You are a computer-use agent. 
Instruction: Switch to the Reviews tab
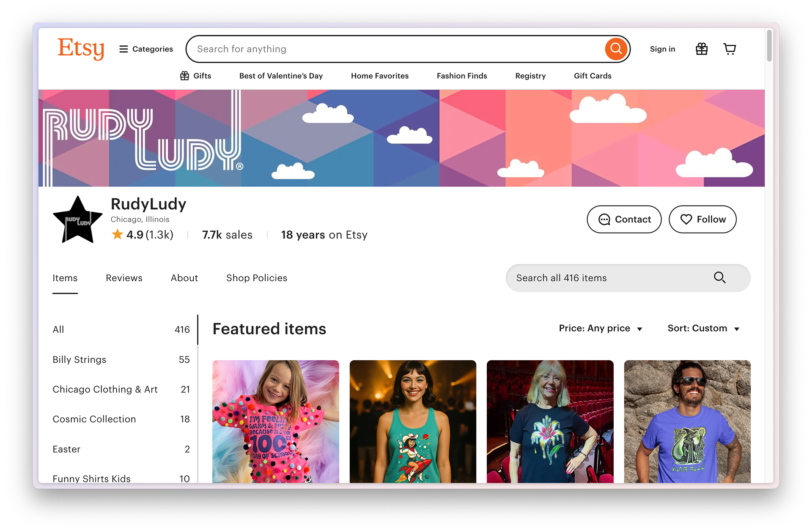(x=124, y=278)
